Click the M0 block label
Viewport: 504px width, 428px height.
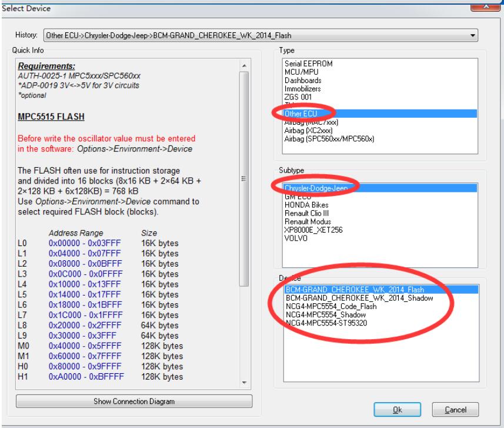coord(24,346)
